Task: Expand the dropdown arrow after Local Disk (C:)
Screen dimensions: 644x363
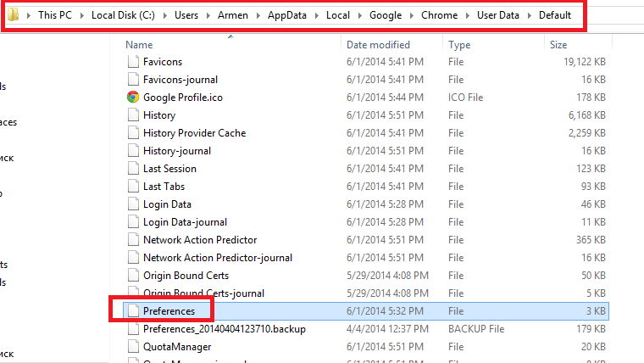Action: (x=164, y=15)
